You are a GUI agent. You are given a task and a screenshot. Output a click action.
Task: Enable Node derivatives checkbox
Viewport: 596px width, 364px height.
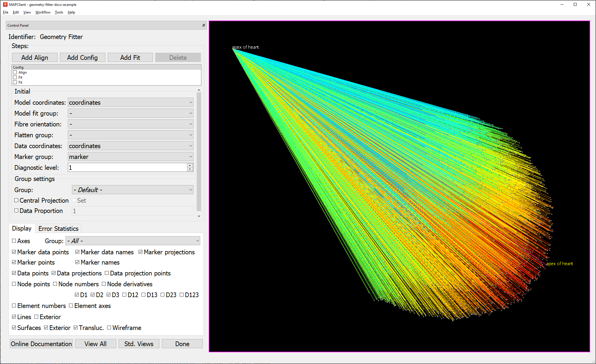[104, 284]
